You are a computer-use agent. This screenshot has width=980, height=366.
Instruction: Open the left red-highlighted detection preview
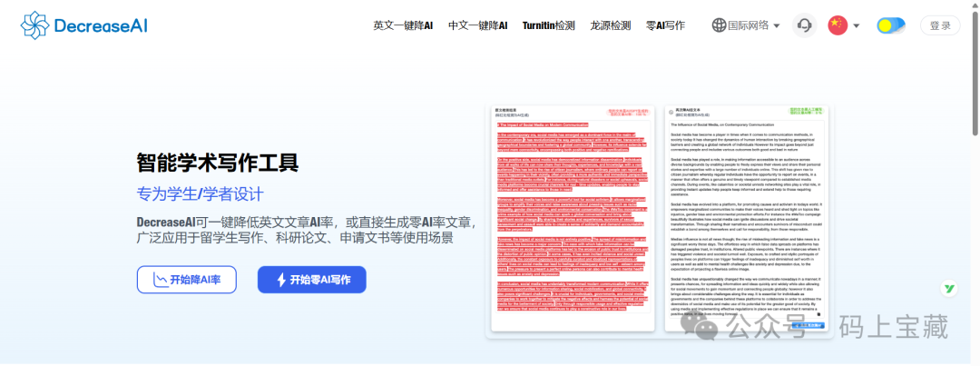pos(573,218)
